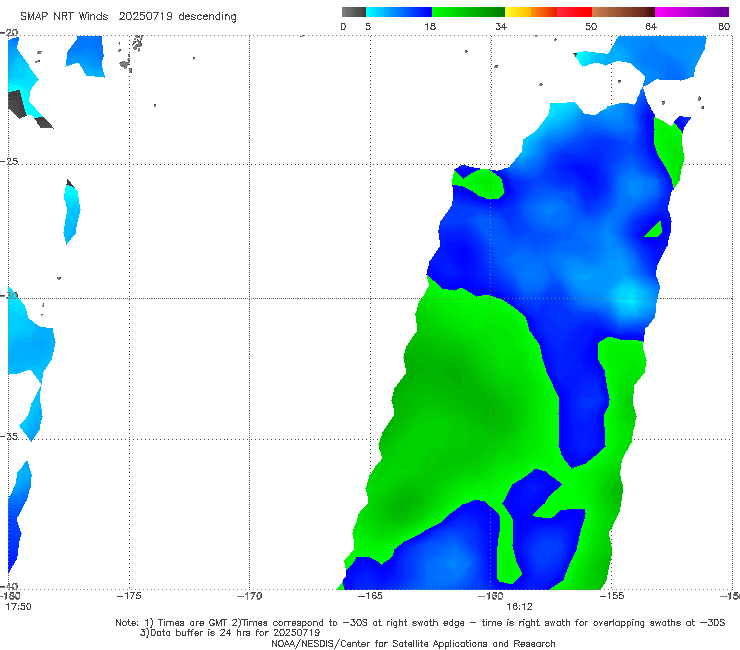The height and width of the screenshot is (650, 740).
Task: Click the title text "SMAP NRT Winds"
Action: (x=64, y=17)
